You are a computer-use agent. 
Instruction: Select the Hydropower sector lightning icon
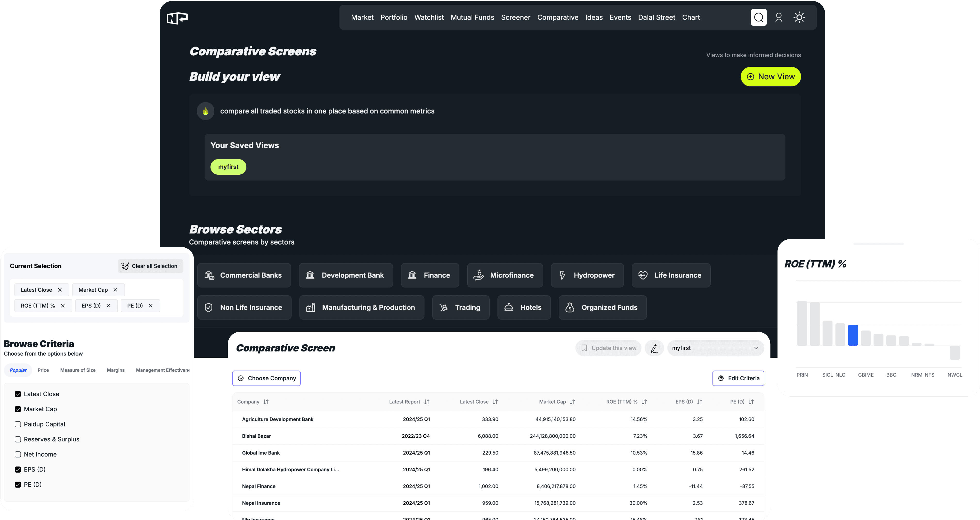pyautogui.click(x=563, y=275)
